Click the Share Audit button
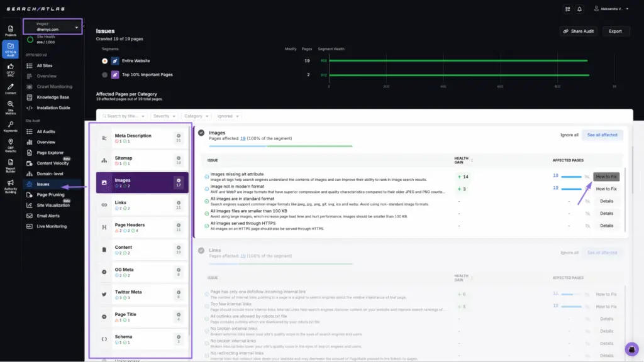 [578, 31]
